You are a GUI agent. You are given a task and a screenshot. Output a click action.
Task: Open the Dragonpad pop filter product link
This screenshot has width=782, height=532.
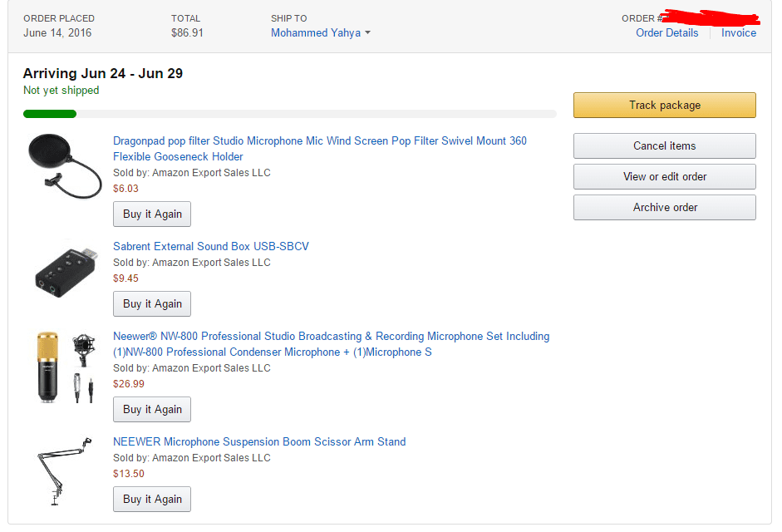point(319,149)
